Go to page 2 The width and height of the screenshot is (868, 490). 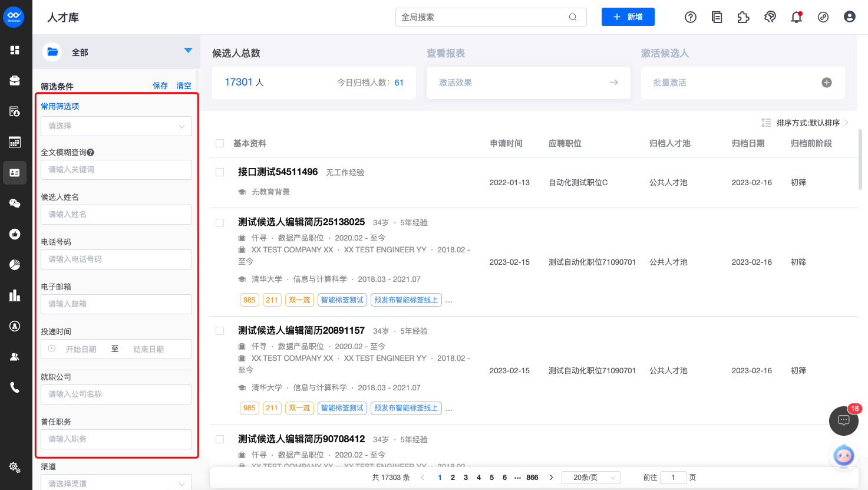coord(453,478)
